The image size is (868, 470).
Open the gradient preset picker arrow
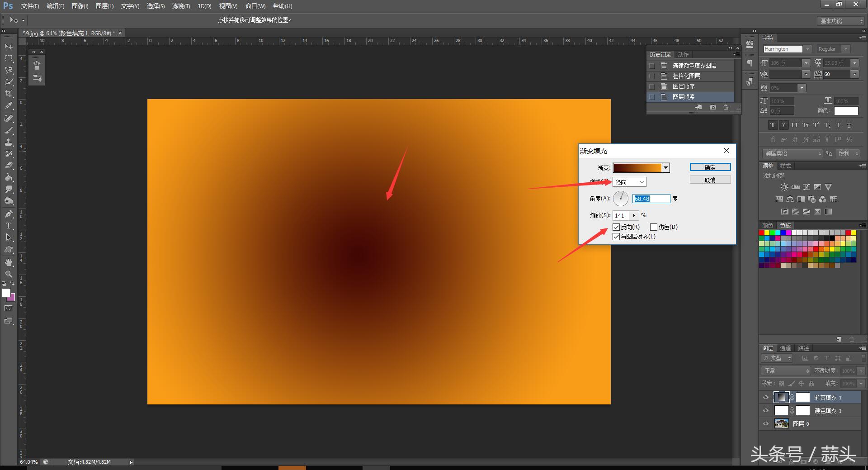tap(665, 168)
